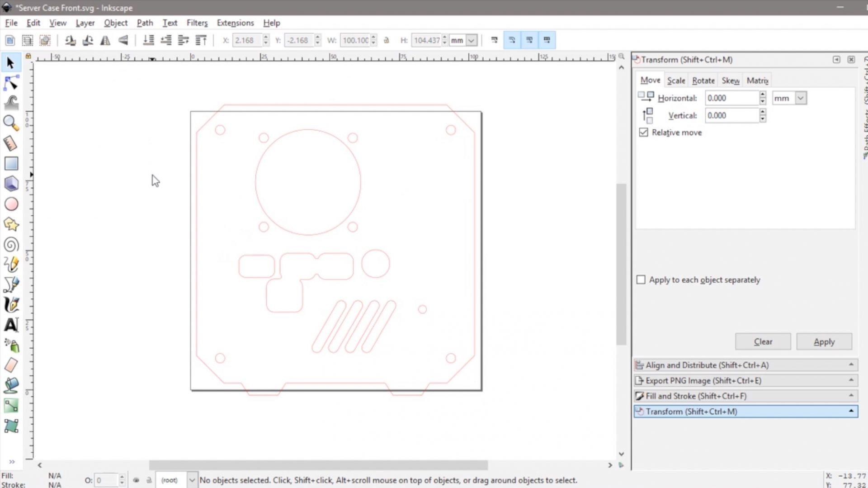868x488 pixels.
Task: Switch to the Rotate tab
Action: click(703, 81)
